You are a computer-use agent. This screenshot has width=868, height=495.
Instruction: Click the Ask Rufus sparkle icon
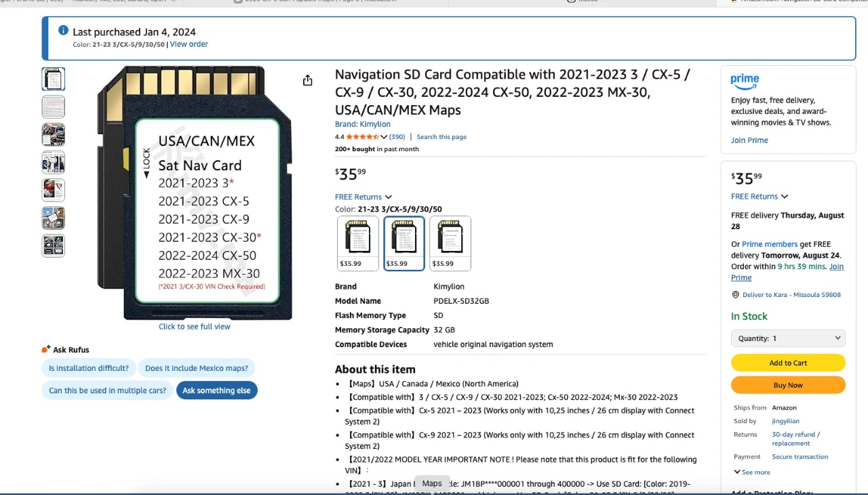click(46, 349)
